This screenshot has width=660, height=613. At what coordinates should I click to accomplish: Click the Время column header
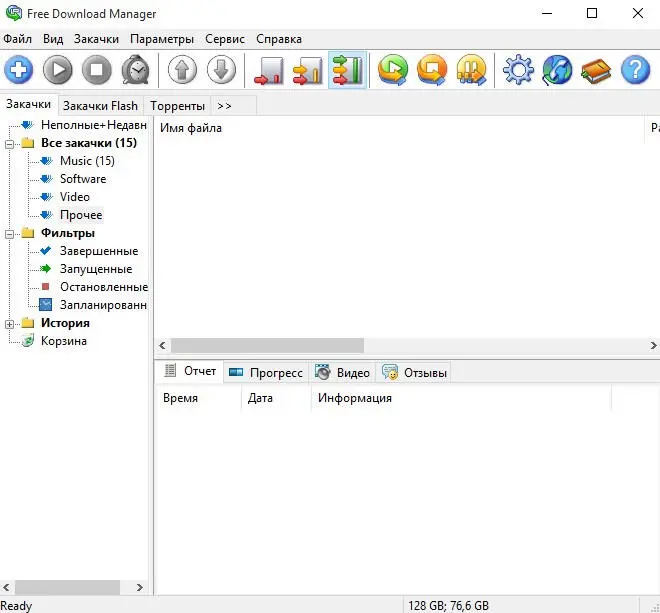click(198, 398)
